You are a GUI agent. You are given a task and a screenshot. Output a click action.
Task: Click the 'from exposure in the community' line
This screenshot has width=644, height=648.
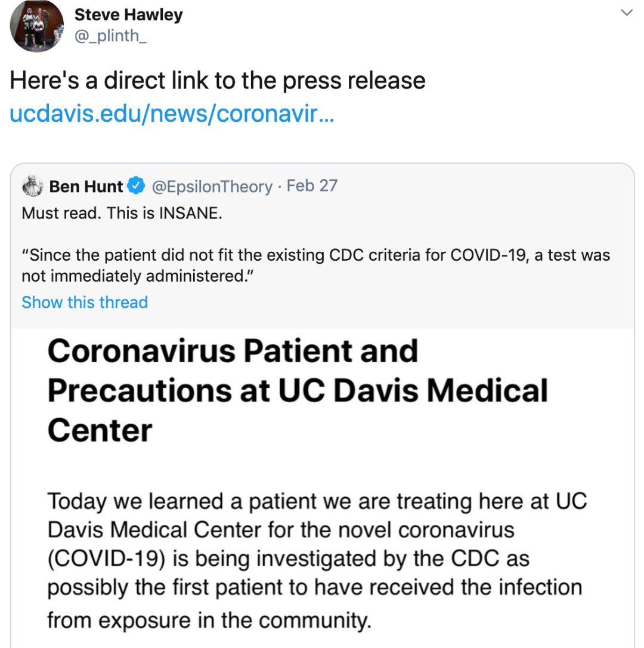click(209, 621)
